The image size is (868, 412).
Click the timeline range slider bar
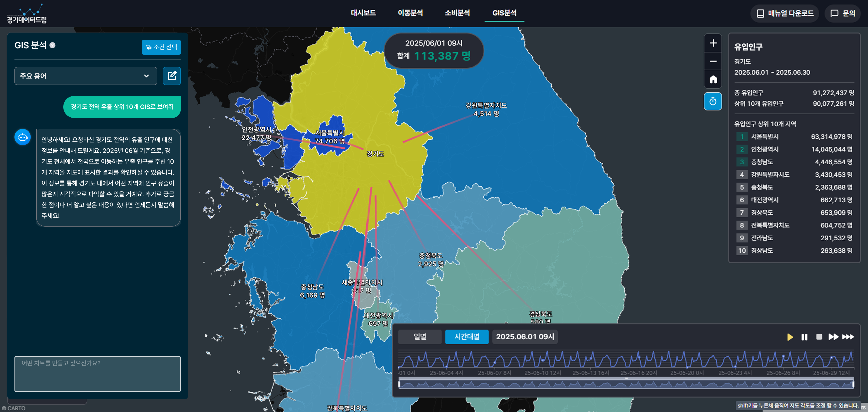point(626,384)
